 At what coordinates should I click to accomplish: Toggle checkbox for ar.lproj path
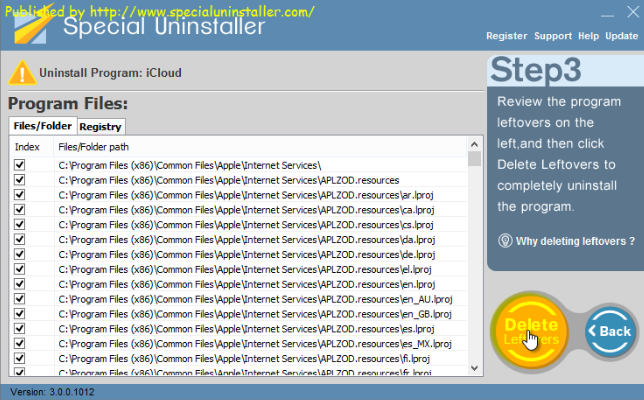19,195
